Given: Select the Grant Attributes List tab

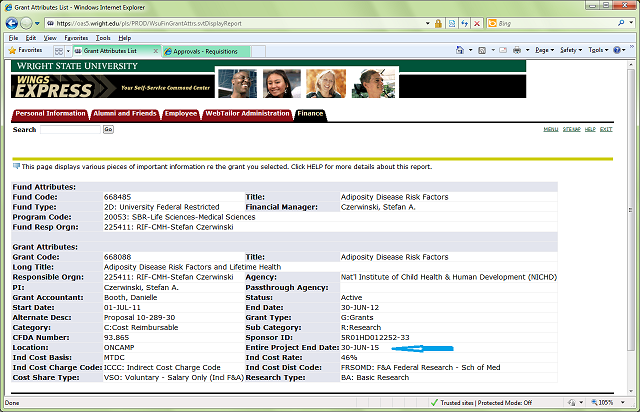Looking at the screenshot, I should click(x=110, y=51).
